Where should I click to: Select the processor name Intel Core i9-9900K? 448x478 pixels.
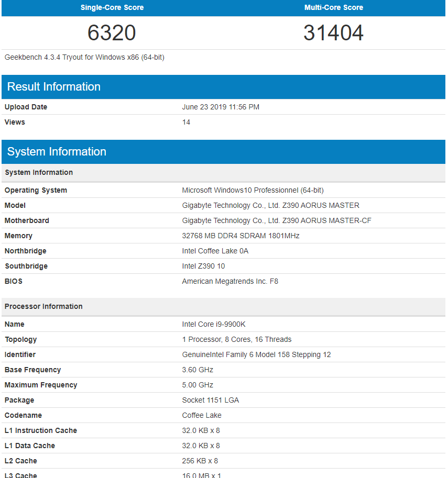[214, 324]
